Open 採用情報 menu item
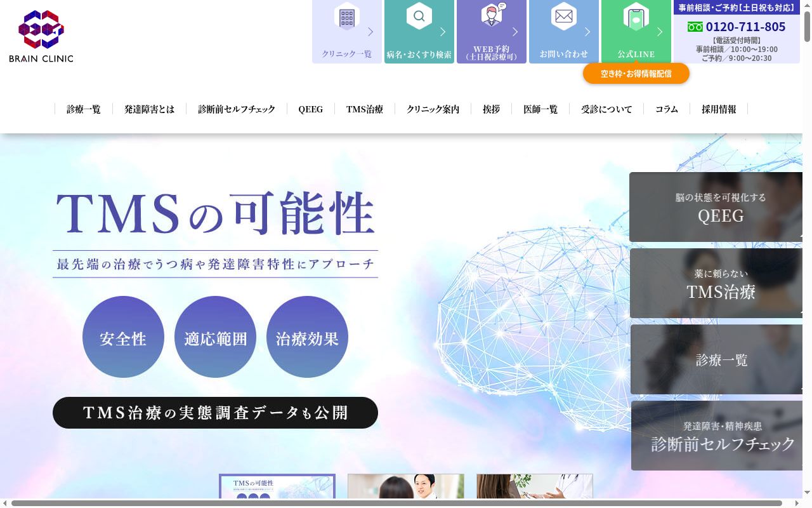This screenshot has height=508, width=812. [719, 109]
